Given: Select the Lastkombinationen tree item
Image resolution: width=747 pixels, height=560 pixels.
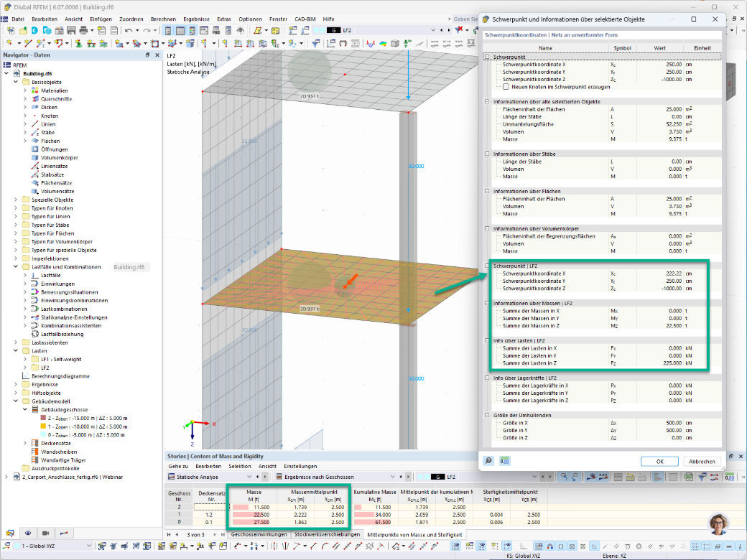Looking at the screenshot, I should pyautogui.click(x=64, y=309).
